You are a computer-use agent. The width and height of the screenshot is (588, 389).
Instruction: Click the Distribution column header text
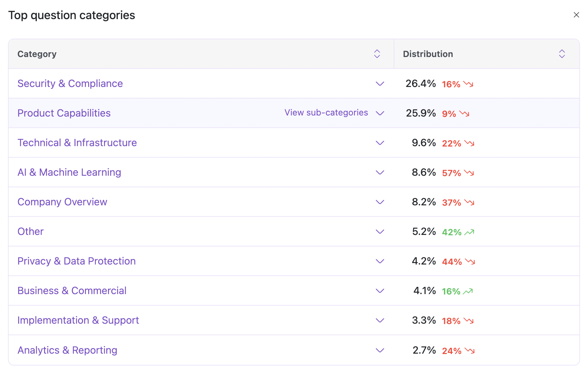point(428,54)
